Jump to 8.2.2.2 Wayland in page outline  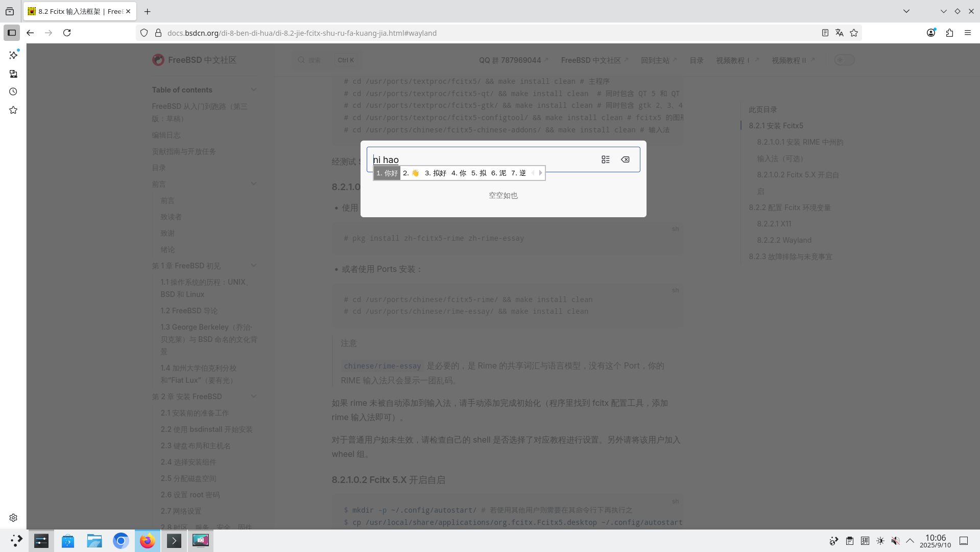pos(784,240)
